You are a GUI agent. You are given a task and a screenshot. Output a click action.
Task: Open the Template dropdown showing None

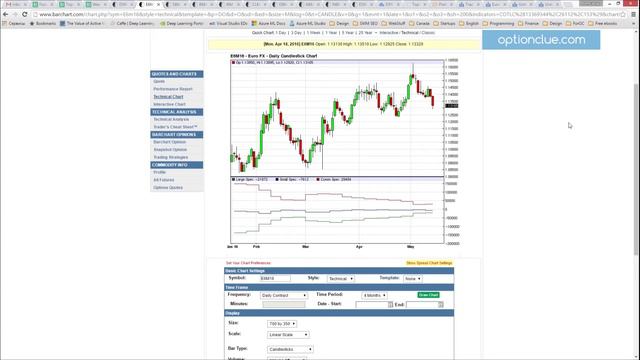click(x=412, y=279)
